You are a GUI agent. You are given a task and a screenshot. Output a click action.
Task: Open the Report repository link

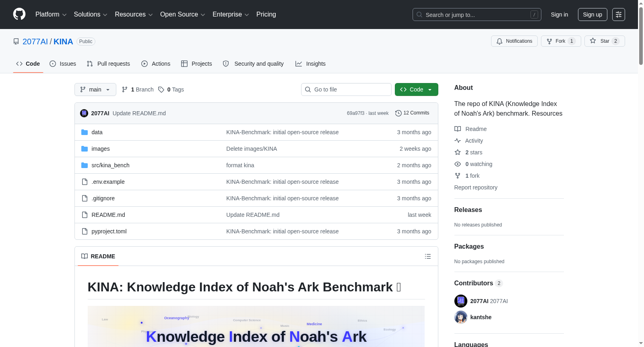point(476,187)
